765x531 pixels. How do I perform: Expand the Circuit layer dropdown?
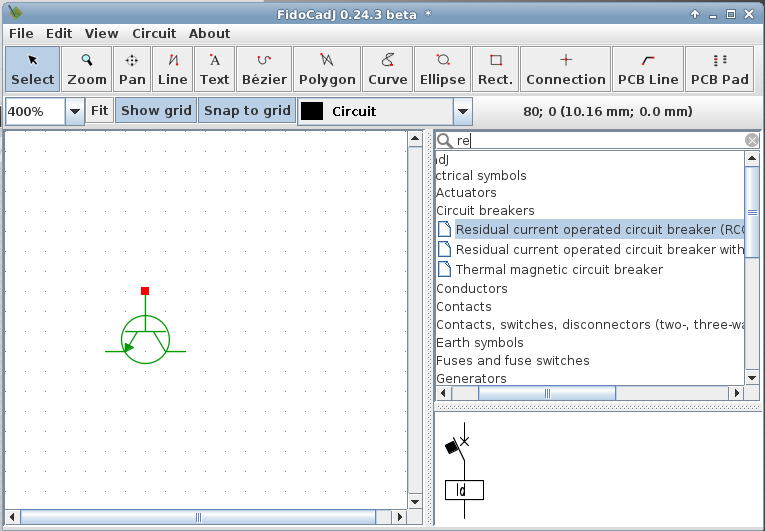click(x=462, y=112)
